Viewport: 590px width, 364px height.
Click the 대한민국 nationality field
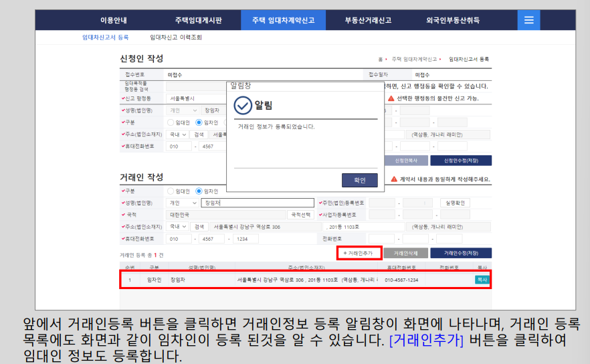point(226,215)
